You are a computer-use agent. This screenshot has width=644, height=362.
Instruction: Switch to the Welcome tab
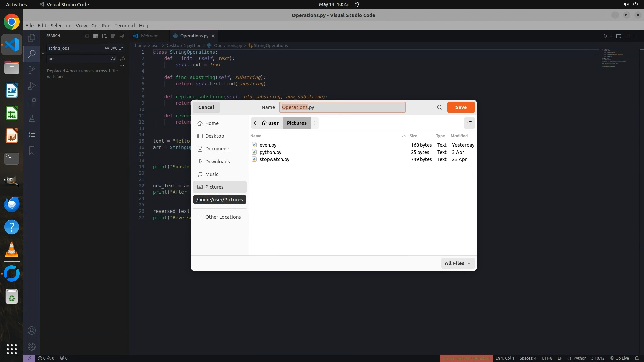pos(149,36)
